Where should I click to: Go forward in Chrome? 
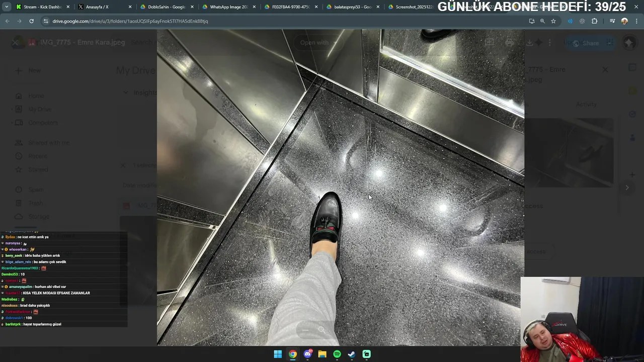[19, 21]
